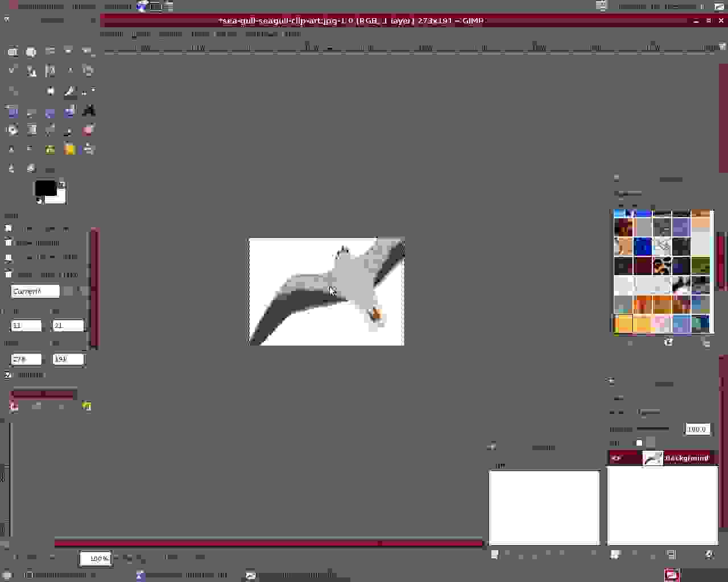
Task: Click the black foreground color swatch
Action: click(x=44, y=188)
